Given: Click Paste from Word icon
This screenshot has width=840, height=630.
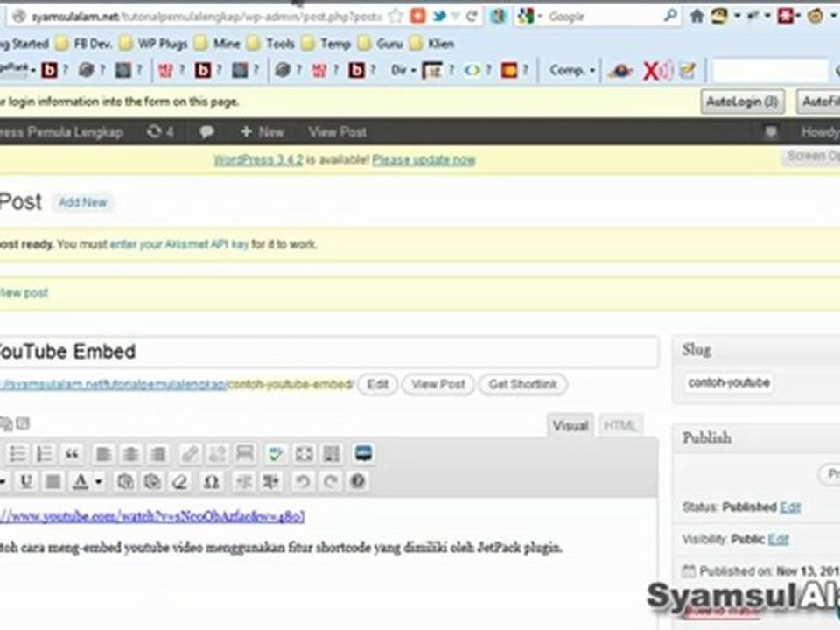Looking at the screenshot, I should coord(152,481).
